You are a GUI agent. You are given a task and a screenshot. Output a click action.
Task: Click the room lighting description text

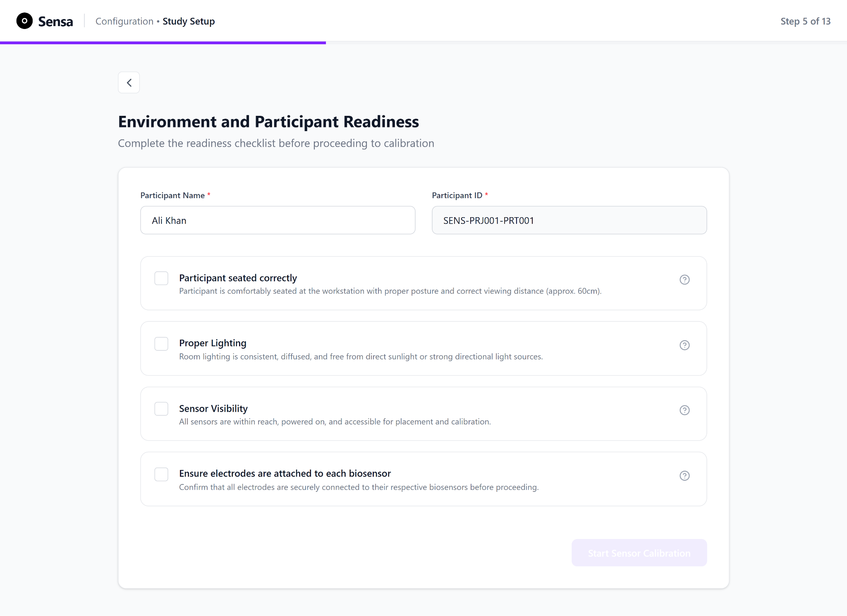[x=361, y=357]
